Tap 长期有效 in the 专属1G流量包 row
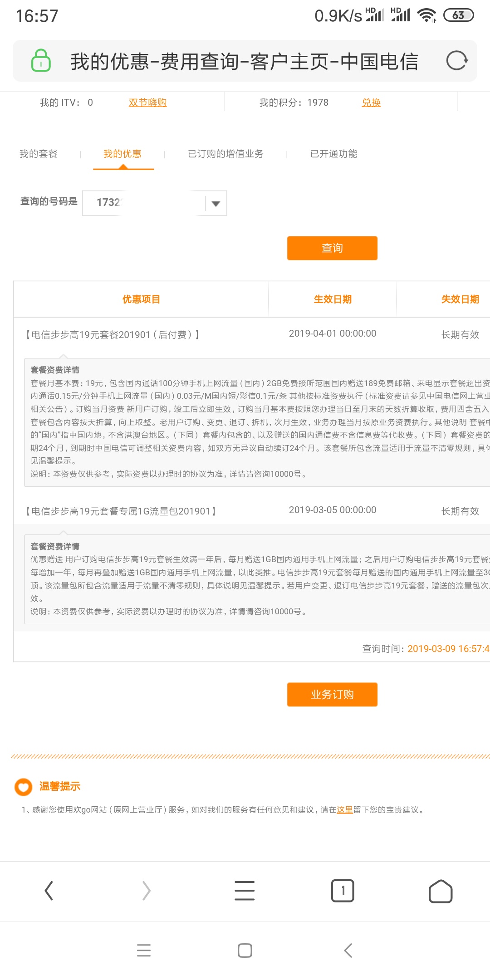 click(460, 511)
